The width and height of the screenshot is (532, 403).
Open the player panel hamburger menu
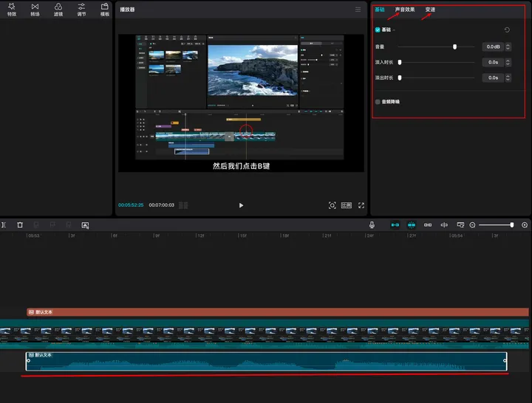[358, 10]
